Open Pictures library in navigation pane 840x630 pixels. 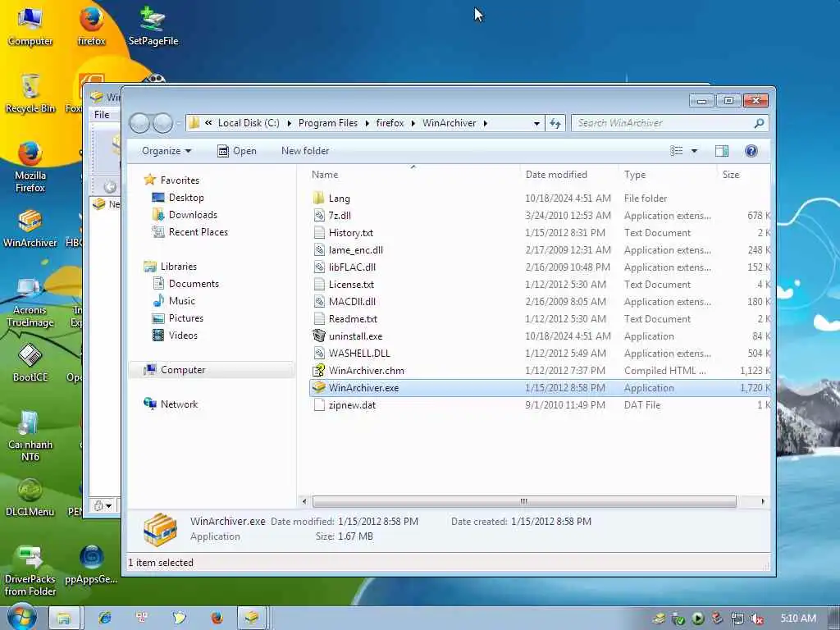(186, 317)
